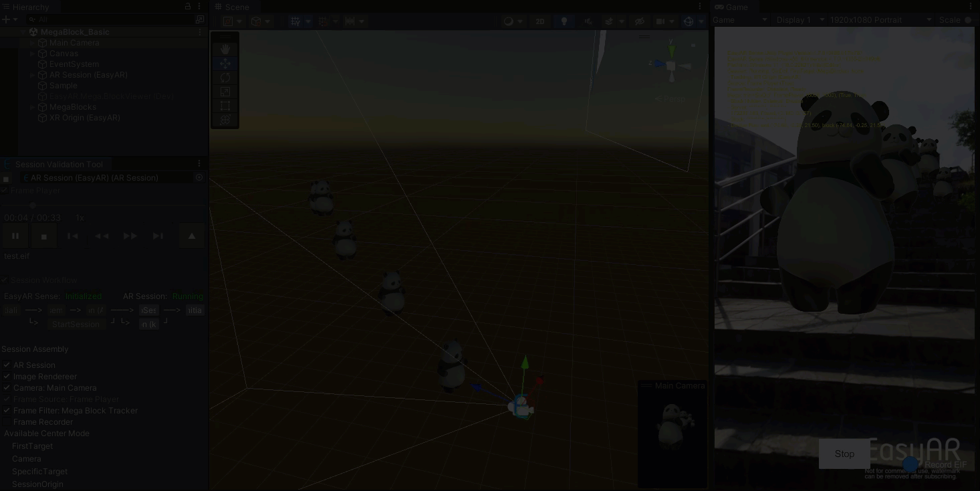Skip to previous frame start
This screenshot has height=491, width=980.
point(73,236)
